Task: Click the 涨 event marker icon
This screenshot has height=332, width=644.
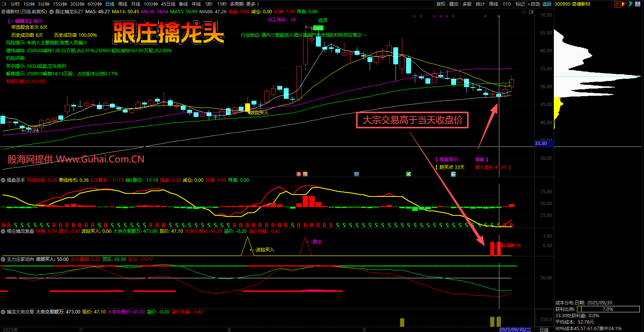Action: (x=299, y=174)
